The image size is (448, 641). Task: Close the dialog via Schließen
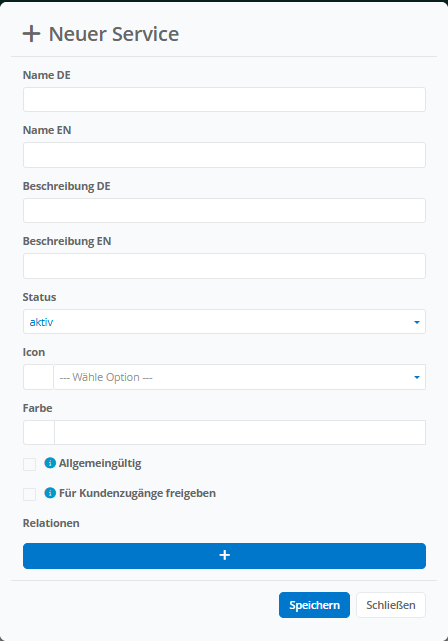click(x=391, y=605)
